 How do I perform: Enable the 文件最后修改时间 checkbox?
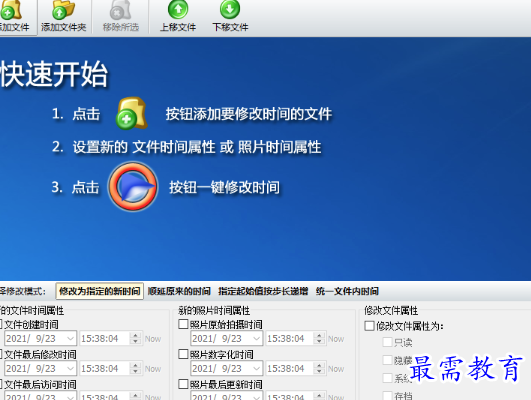pos(1,354)
